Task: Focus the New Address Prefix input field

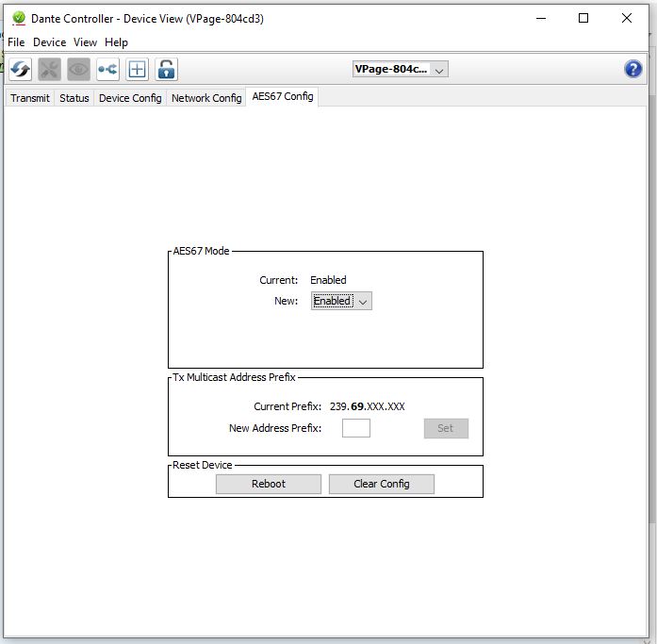Action: [x=356, y=428]
